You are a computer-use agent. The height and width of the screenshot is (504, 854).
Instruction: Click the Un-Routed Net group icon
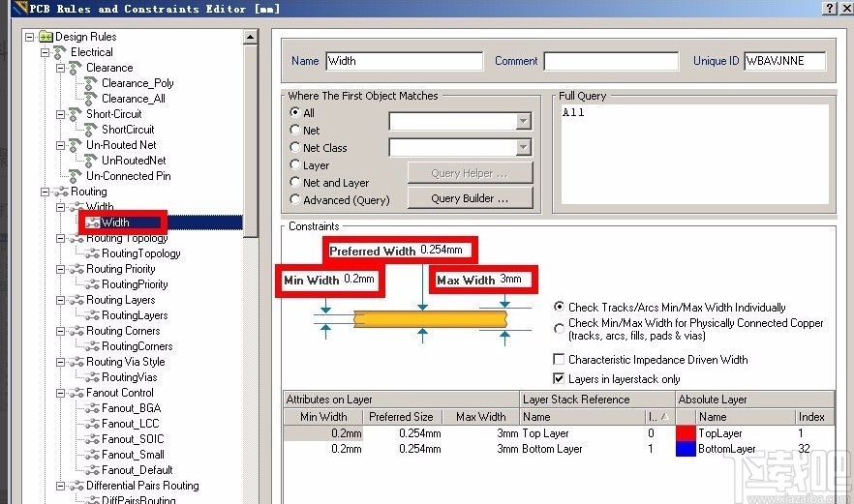pyautogui.click(x=76, y=145)
